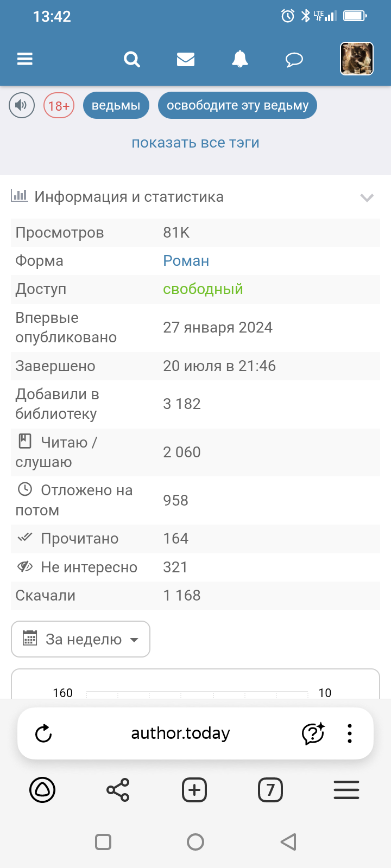Open the user profile avatar
The height and width of the screenshot is (868, 391).
[356, 59]
